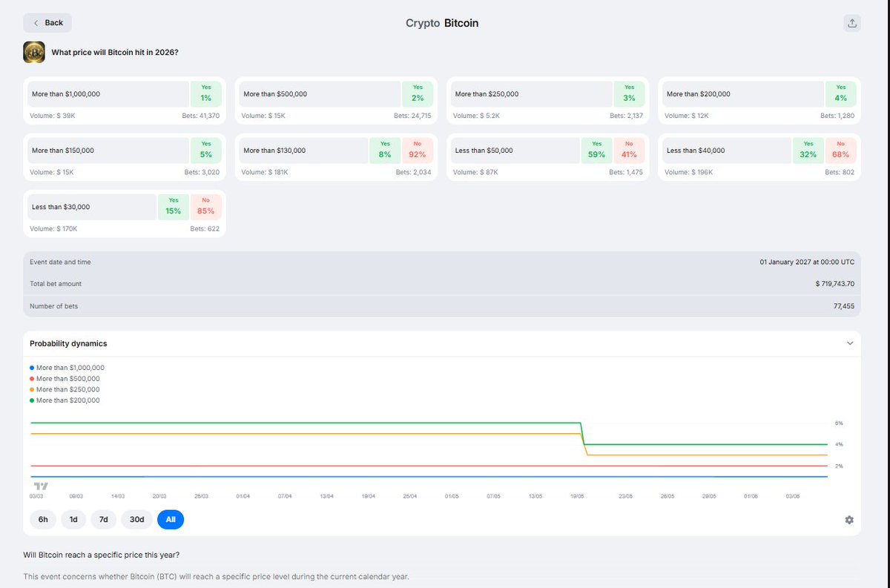Toggle More than $250,000 legend series

[65, 389]
